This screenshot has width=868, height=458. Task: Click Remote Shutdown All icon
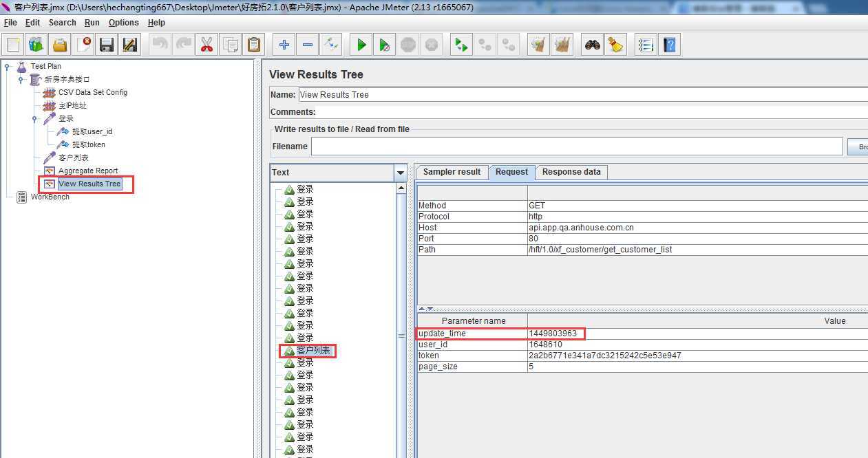pos(509,45)
